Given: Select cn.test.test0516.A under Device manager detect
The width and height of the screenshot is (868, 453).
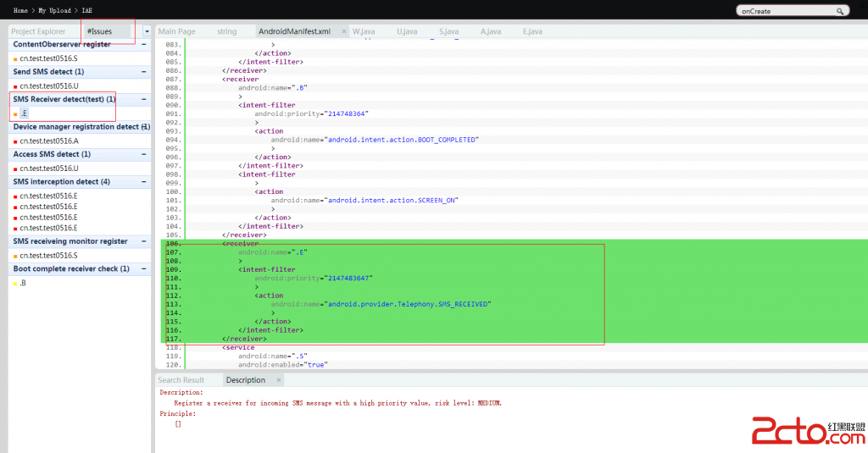Looking at the screenshot, I should pyautogui.click(x=49, y=141).
